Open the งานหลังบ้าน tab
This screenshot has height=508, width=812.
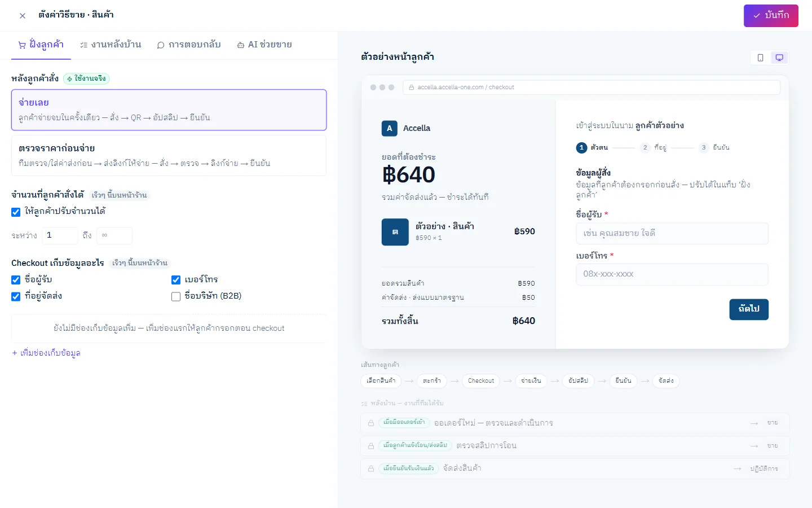click(111, 45)
